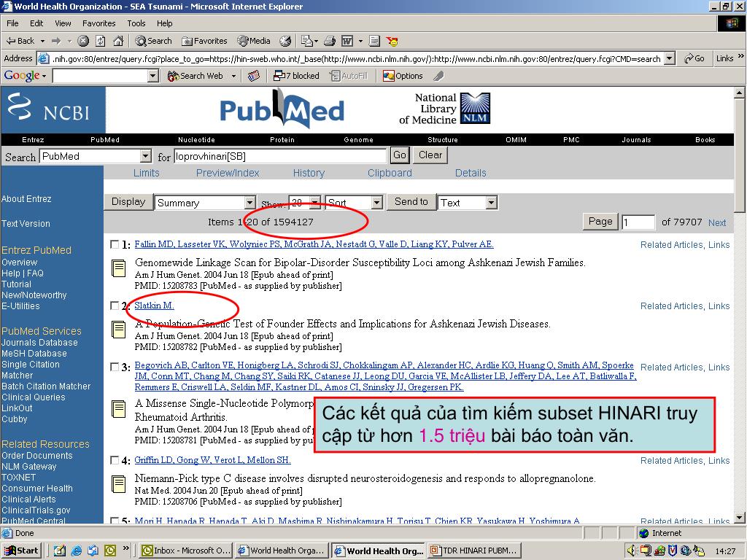This screenshot has height=560, width=747.
Task: Click the page scrollbar down arrow
Action: [x=740, y=518]
